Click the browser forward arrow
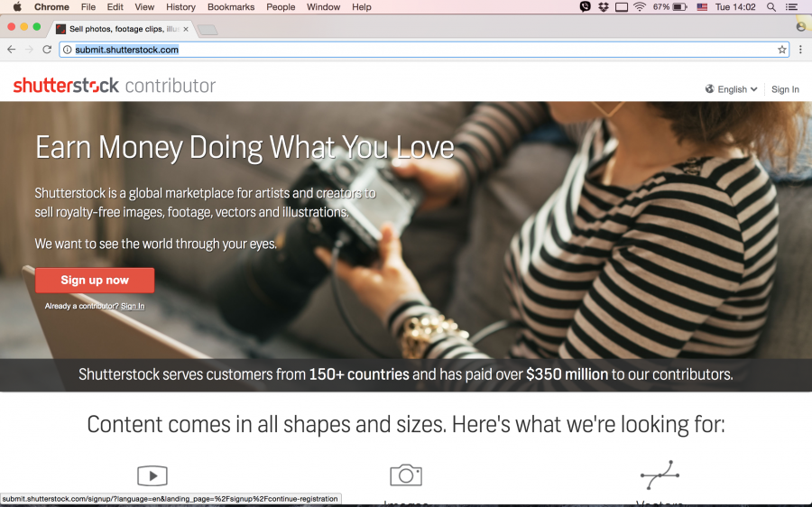 click(x=29, y=50)
